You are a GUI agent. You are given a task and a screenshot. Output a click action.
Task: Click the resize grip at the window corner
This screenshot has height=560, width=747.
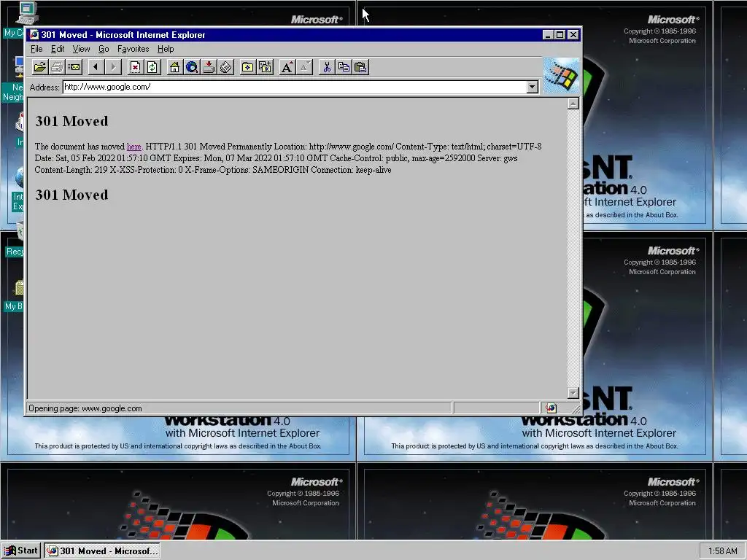point(576,409)
